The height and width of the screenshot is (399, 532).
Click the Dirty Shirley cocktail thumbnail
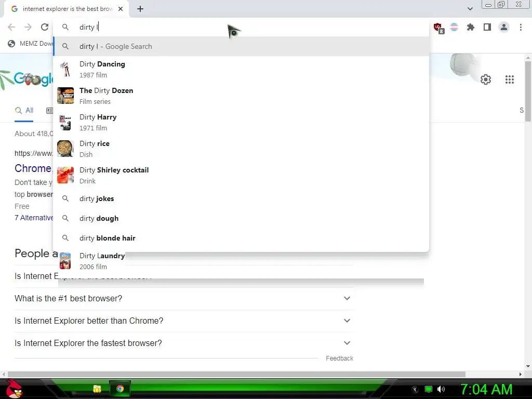[x=65, y=175]
